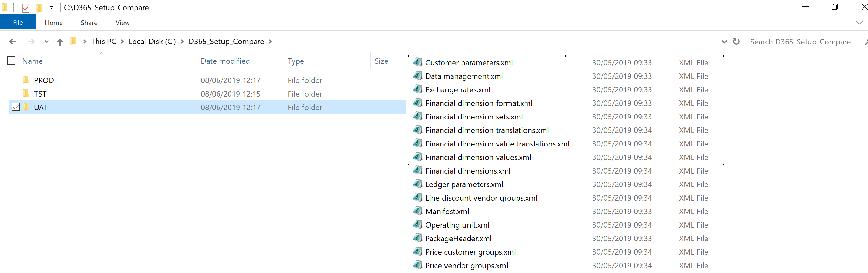Select the file name Ledger parameters.xml
This screenshot has width=868, height=273.
[464, 184]
